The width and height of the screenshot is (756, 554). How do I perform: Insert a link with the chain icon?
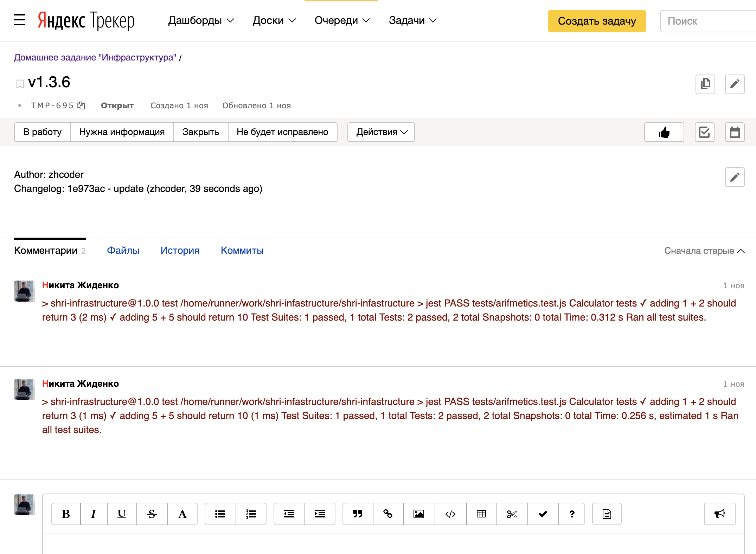(x=388, y=514)
